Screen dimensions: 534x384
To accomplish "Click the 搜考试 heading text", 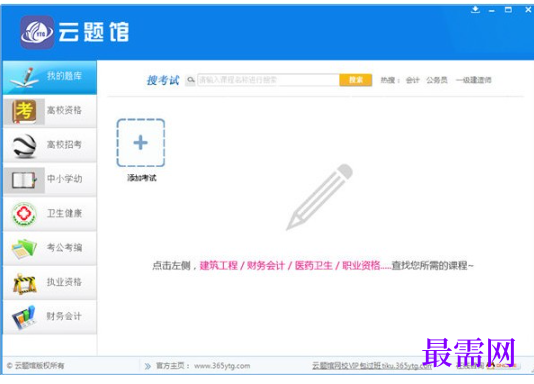I will pyautogui.click(x=163, y=80).
